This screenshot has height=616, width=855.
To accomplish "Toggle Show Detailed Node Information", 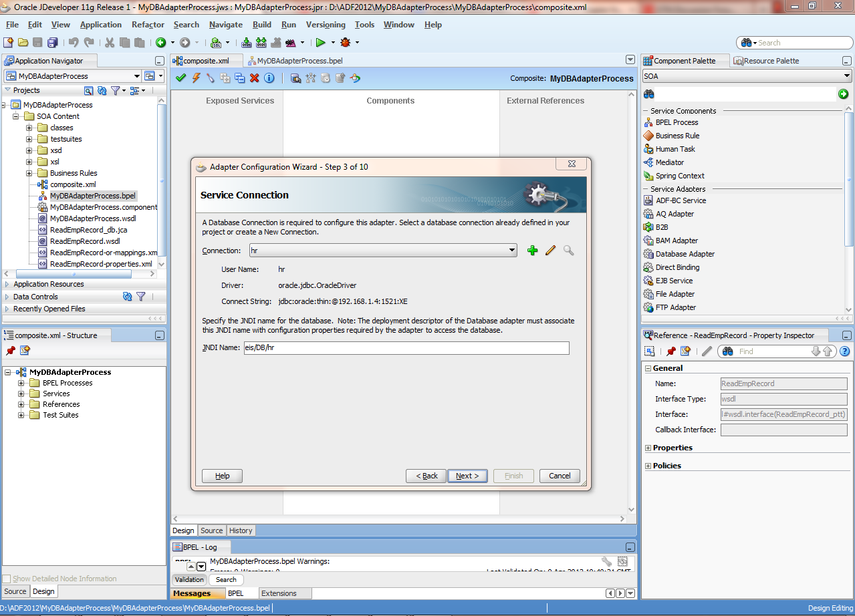I will click(7, 579).
